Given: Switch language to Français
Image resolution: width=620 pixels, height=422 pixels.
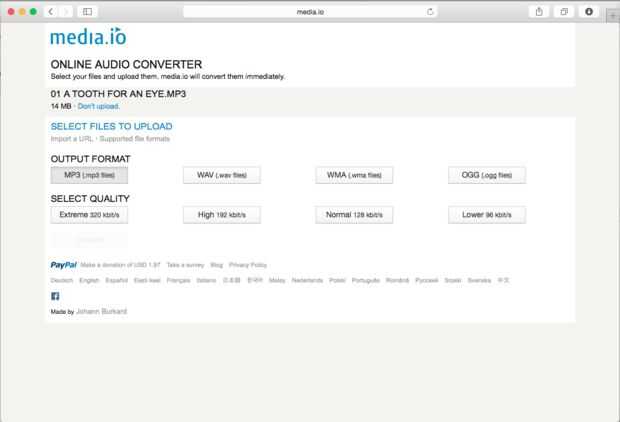Looking at the screenshot, I should (178, 280).
